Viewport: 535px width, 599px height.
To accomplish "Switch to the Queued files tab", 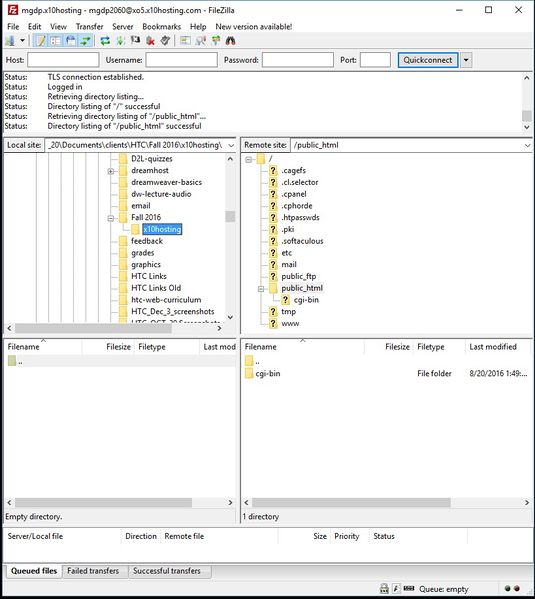I will click(34, 571).
